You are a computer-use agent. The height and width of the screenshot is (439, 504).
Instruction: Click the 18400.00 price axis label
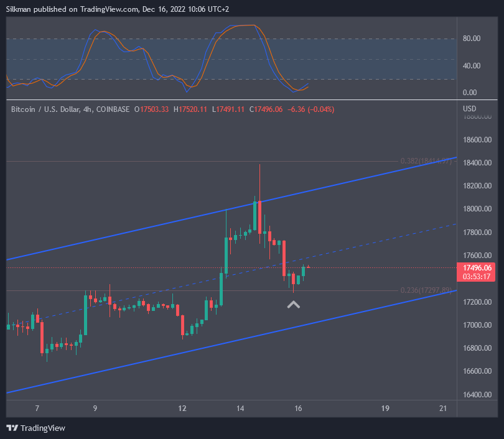click(477, 163)
